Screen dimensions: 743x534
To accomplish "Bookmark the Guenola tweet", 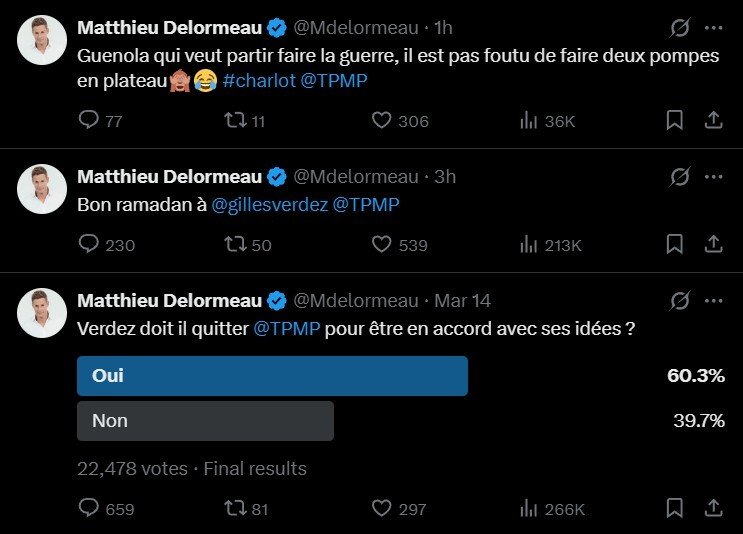I will (x=675, y=121).
